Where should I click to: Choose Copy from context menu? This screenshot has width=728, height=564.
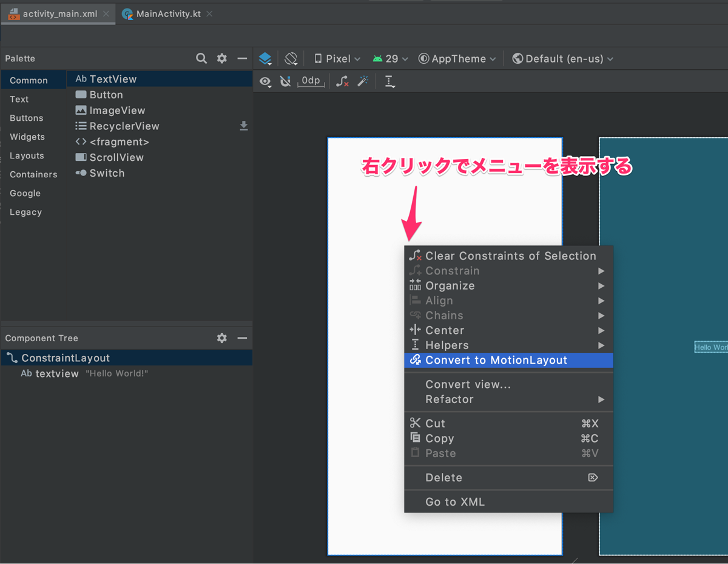(x=509, y=438)
